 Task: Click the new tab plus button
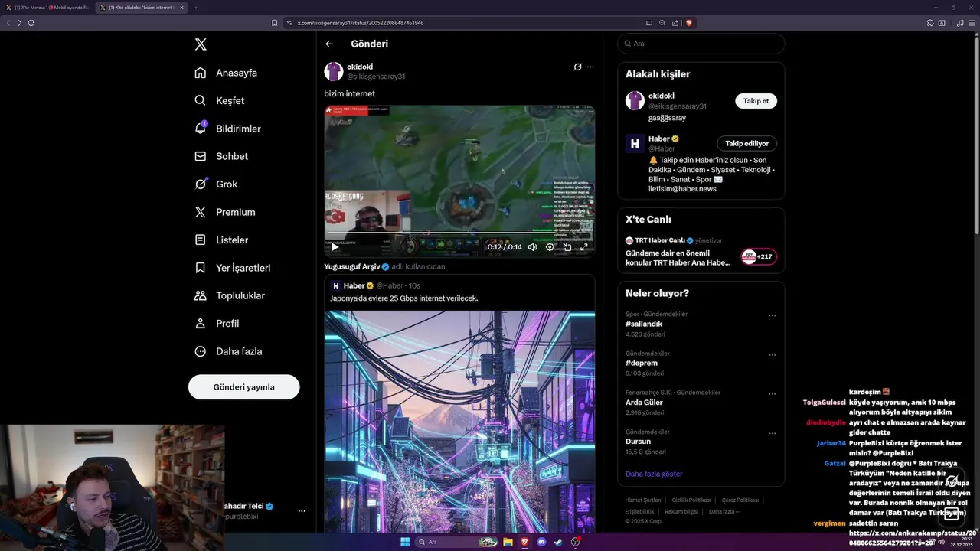196,7
